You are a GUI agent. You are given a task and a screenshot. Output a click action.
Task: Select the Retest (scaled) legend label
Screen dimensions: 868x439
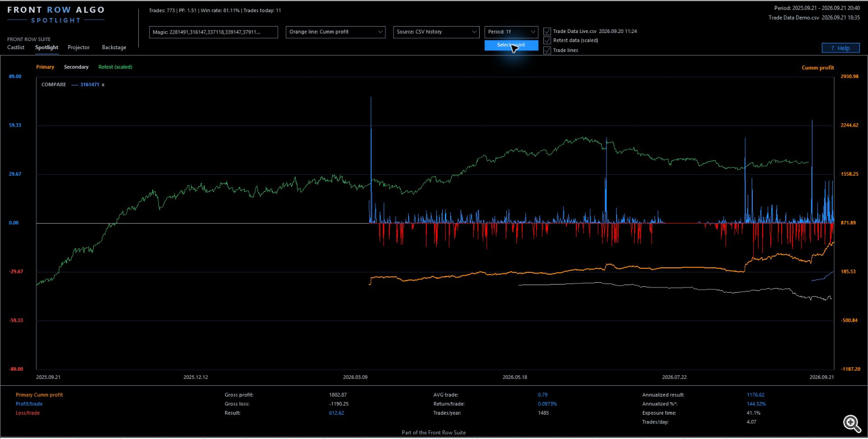pos(115,67)
